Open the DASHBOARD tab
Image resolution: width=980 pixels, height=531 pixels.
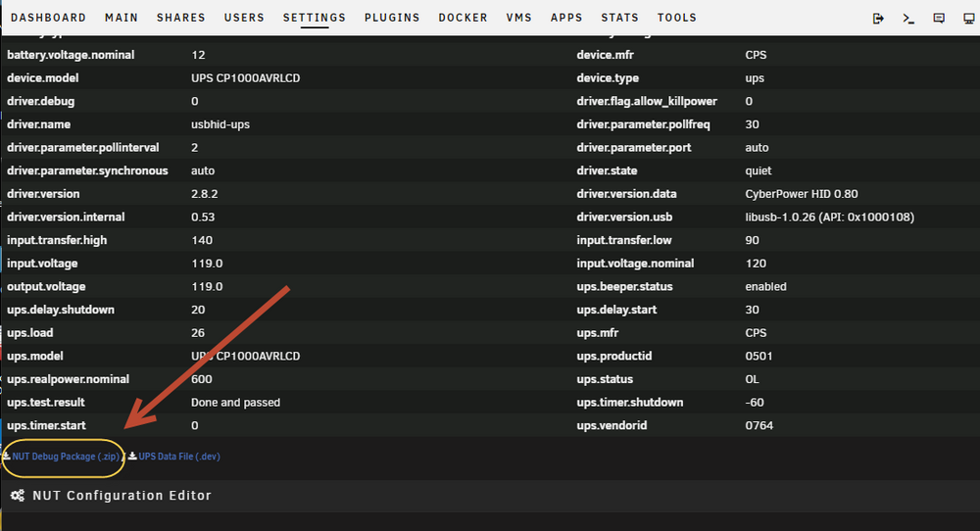tap(49, 18)
